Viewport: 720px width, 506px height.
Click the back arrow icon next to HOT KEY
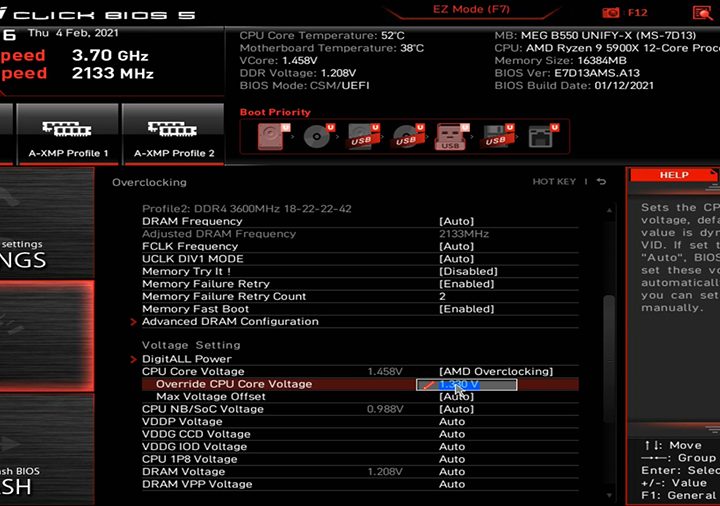601,182
